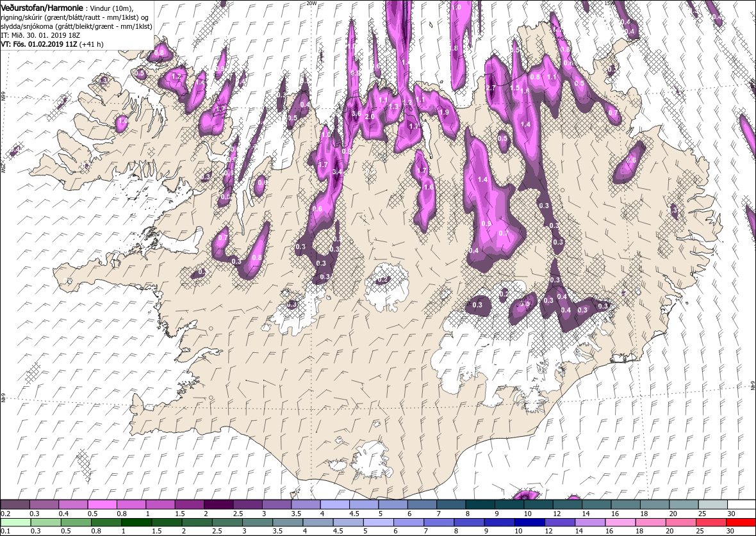Screen dimensions: 756x536
Task: Pick top-row legend swatch between 0.3 and 0.4
Action: [44, 504]
